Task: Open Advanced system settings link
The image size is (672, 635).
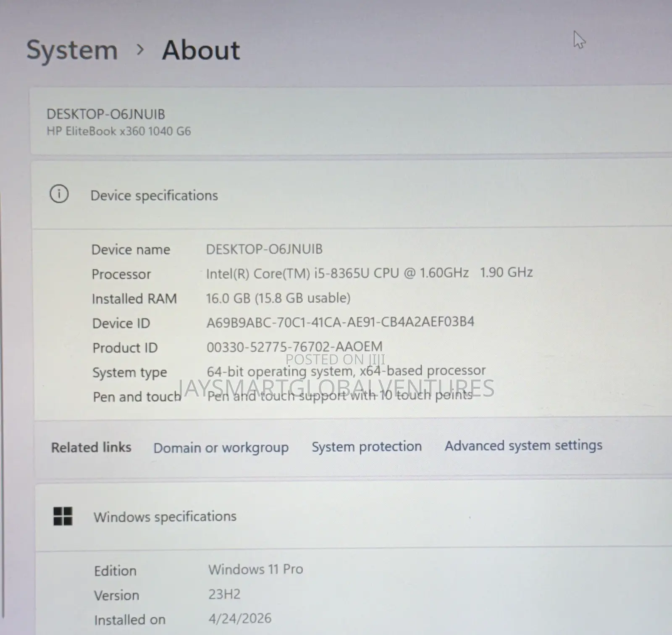Action: tap(523, 445)
